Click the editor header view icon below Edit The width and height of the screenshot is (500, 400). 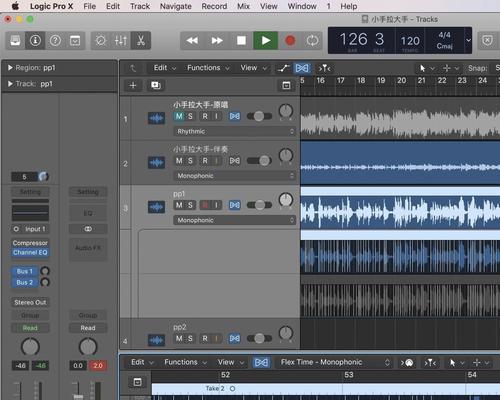pos(137,382)
